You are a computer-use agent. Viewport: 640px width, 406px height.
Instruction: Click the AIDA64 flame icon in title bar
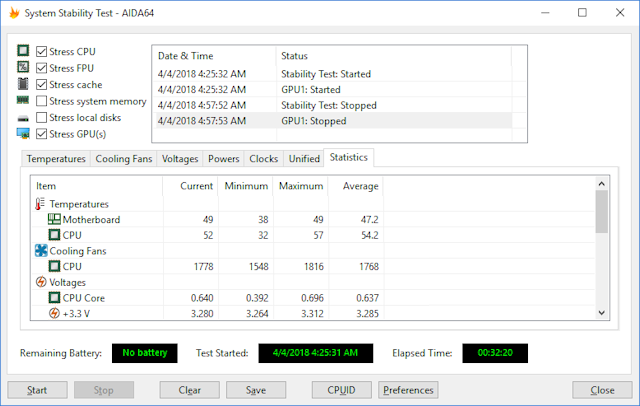click(14, 13)
